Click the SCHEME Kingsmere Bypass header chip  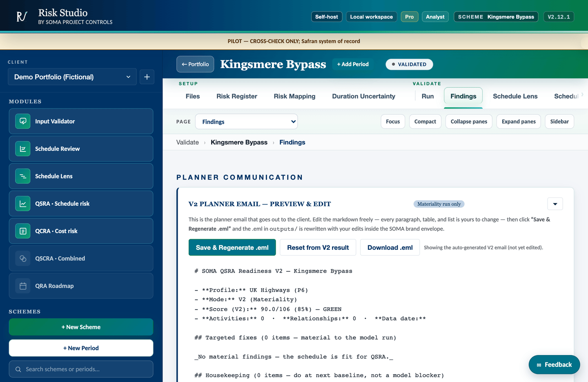496,17
